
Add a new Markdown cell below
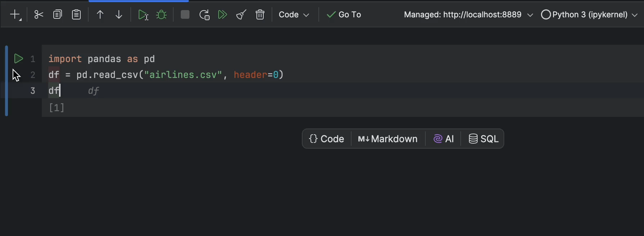point(388,139)
